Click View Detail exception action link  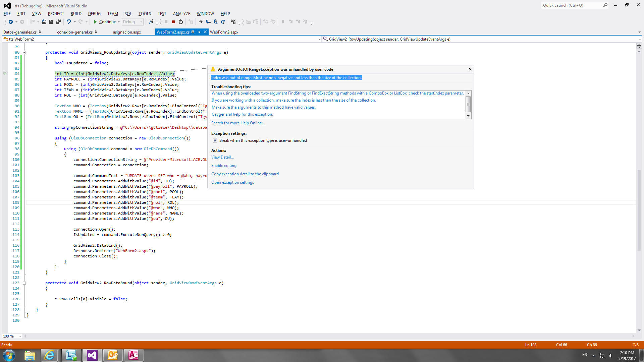[222, 157]
